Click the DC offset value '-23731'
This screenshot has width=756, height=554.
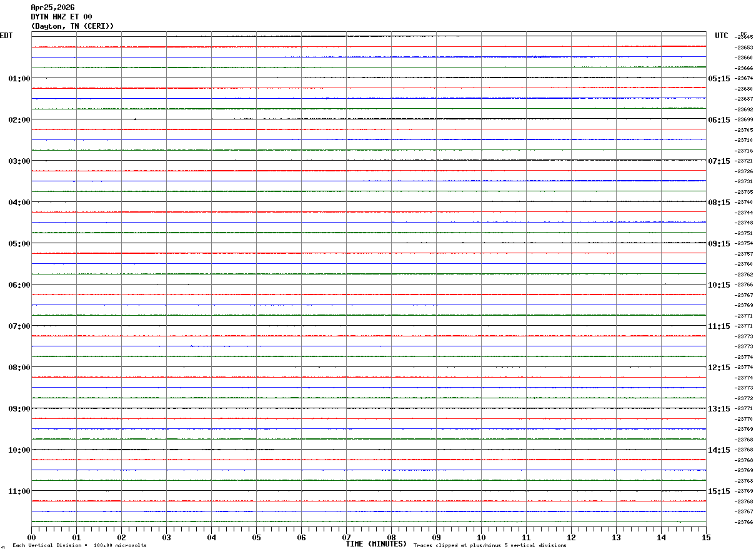[x=744, y=181]
